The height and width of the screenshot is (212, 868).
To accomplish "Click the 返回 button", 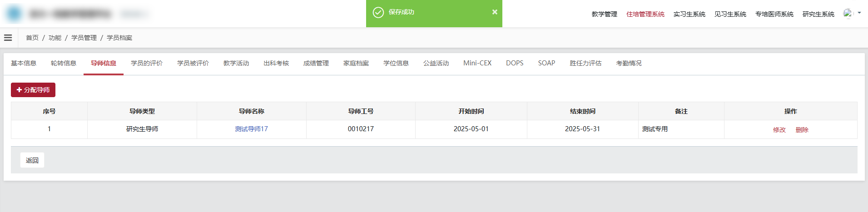I will (32, 160).
